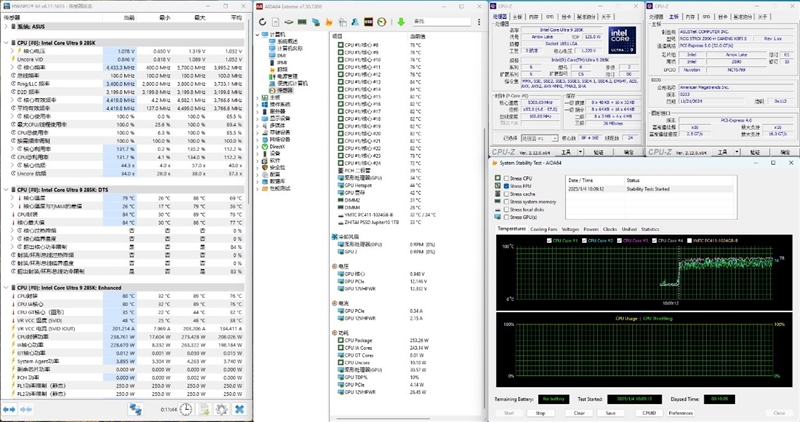Toggle CPU Core #4 graph checkbox

(x=654, y=240)
